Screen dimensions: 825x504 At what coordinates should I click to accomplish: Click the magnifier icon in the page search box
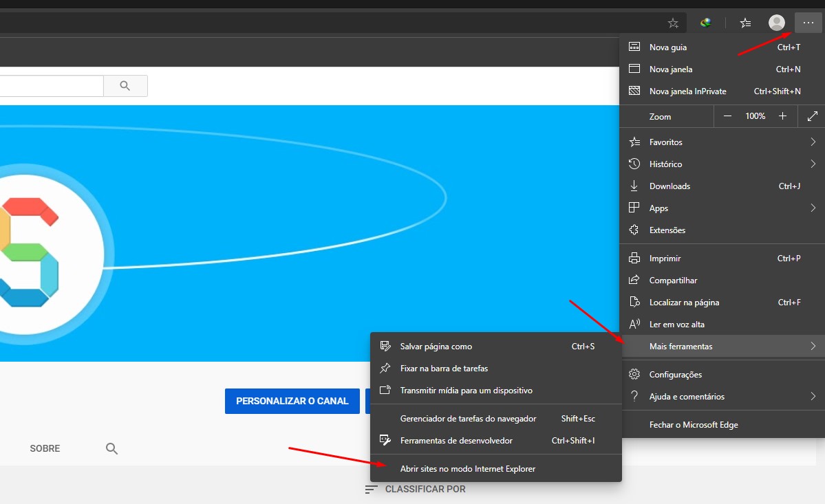pos(125,85)
